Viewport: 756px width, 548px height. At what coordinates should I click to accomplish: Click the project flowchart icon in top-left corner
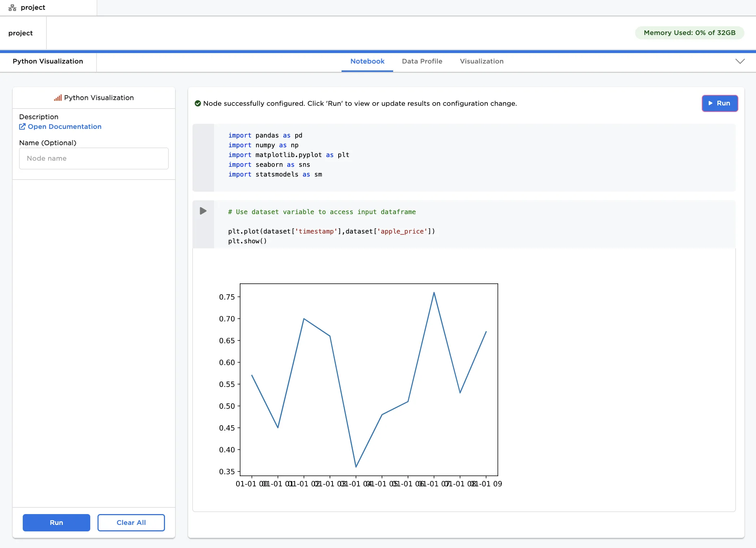(x=12, y=7)
